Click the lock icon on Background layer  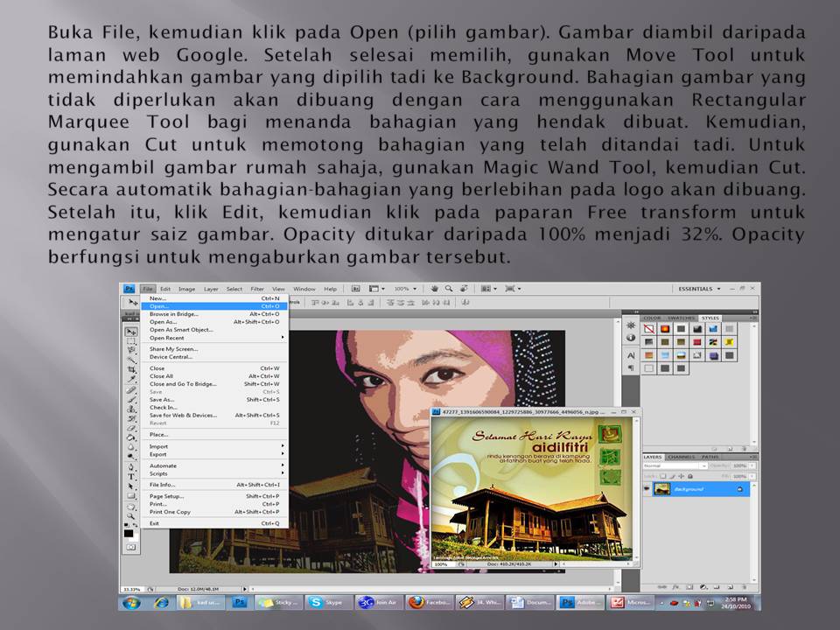pyautogui.click(x=740, y=489)
